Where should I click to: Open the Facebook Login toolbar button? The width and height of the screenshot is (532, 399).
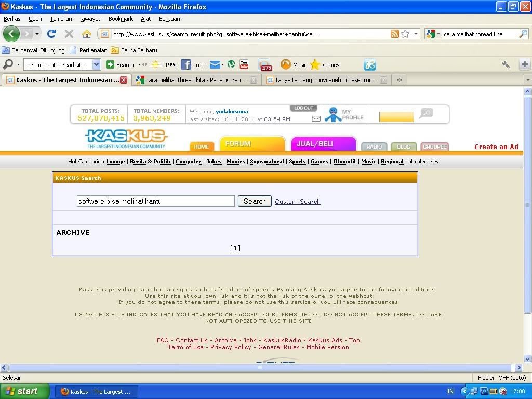pos(194,65)
